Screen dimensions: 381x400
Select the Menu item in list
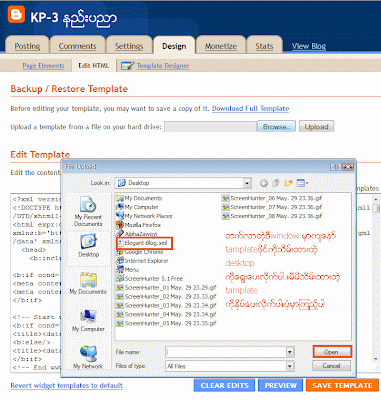click(127, 270)
